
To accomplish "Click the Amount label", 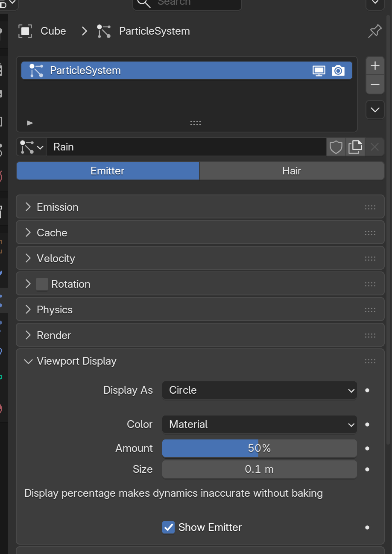I will click(x=134, y=448).
